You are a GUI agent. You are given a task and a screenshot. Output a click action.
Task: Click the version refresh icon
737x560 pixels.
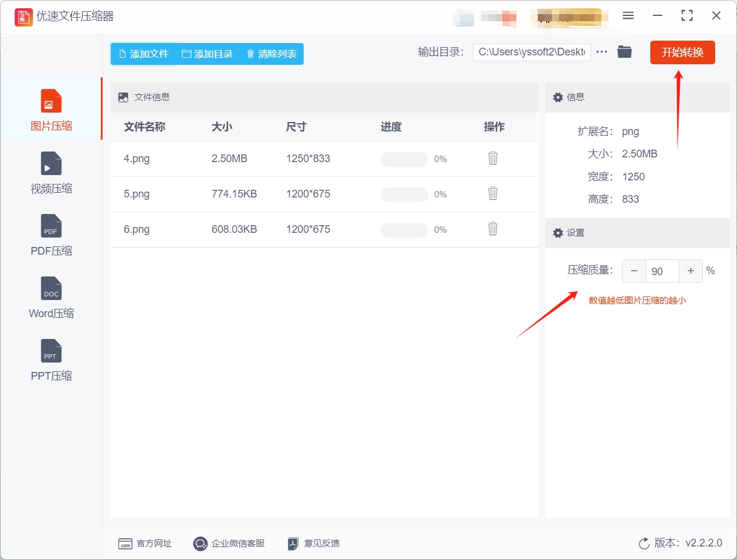644,543
